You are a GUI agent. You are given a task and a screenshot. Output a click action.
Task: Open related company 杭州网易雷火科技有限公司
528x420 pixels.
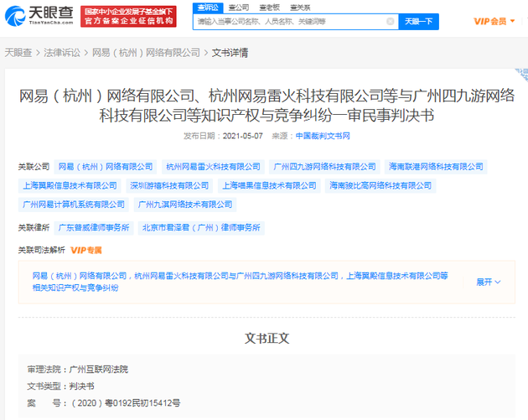click(x=213, y=167)
